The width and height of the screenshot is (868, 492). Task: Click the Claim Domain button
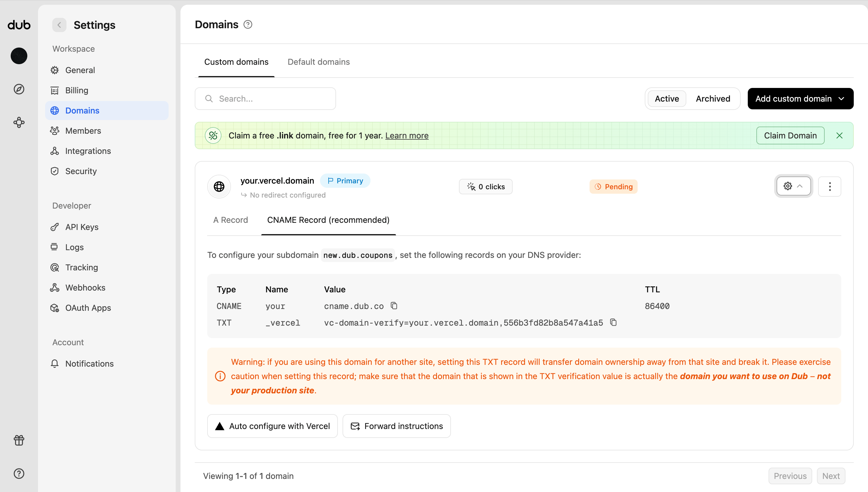790,135
